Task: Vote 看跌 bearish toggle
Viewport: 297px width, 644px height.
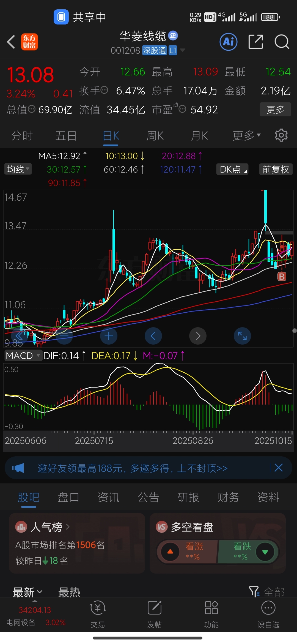Action: pos(248,552)
